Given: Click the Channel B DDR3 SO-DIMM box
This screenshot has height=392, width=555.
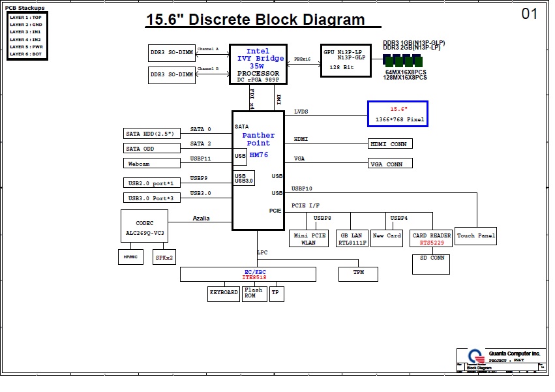Looking at the screenshot, I should tap(172, 76).
